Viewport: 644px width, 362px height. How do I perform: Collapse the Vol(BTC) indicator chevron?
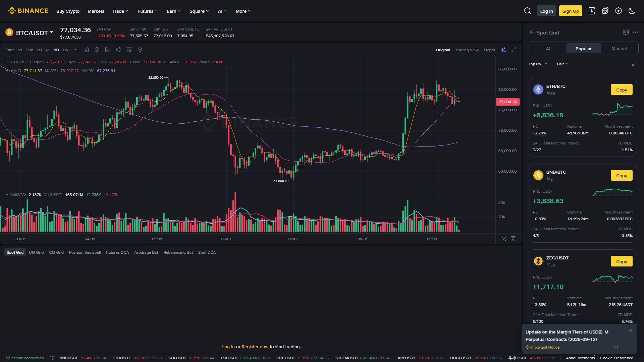(x=7, y=195)
